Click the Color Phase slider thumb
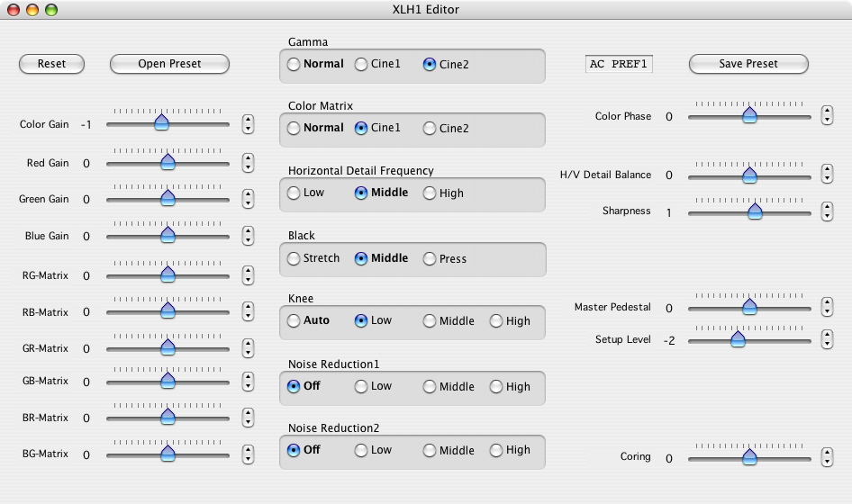The height and width of the screenshot is (504, 852). (x=750, y=114)
